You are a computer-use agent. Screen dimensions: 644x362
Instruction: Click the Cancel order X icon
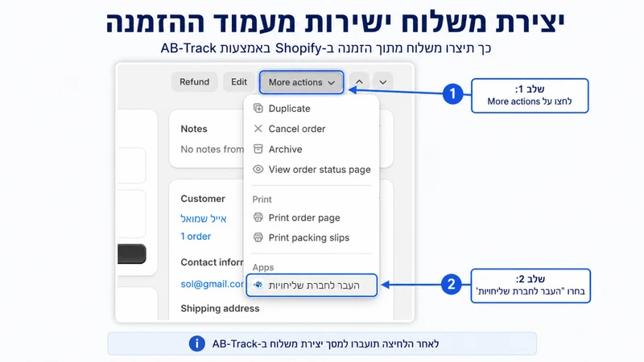coord(258,129)
